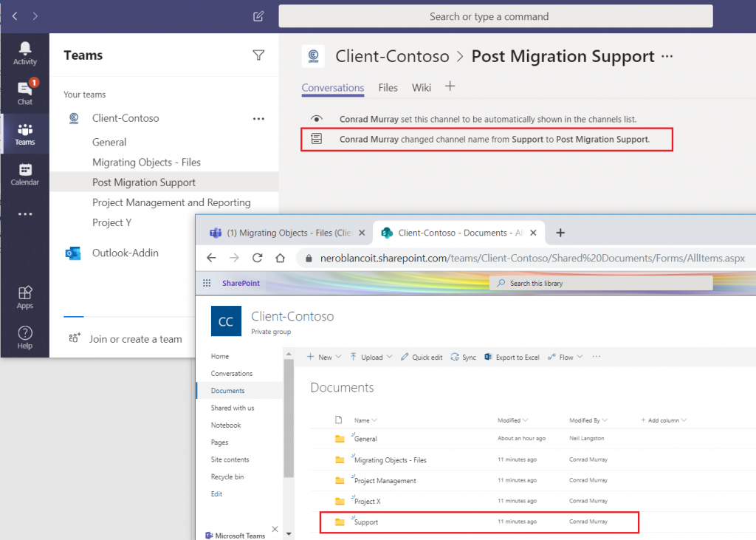Open the Add column dropdown
The height and width of the screenshot is (540, 756).
pyautogui.click(x=664, y=420)
